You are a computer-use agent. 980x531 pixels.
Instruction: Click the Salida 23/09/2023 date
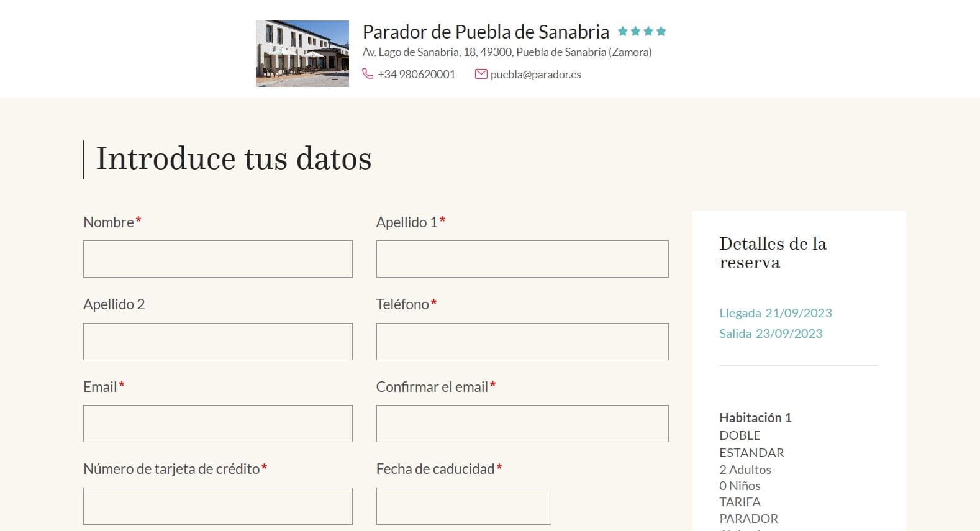click(x=771, y=334)
